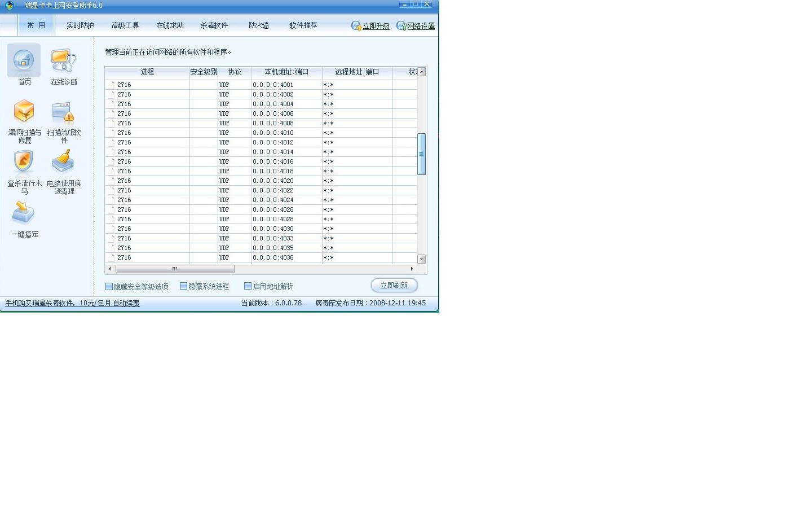The image size is (812, 508).
Task: Click the 立即刷新 refresh button
Action: tap(394, 286)
